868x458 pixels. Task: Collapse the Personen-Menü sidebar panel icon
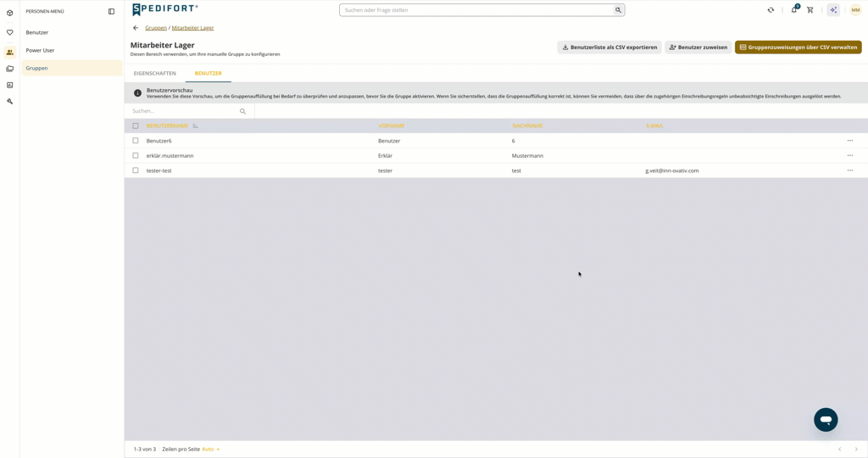111,12
